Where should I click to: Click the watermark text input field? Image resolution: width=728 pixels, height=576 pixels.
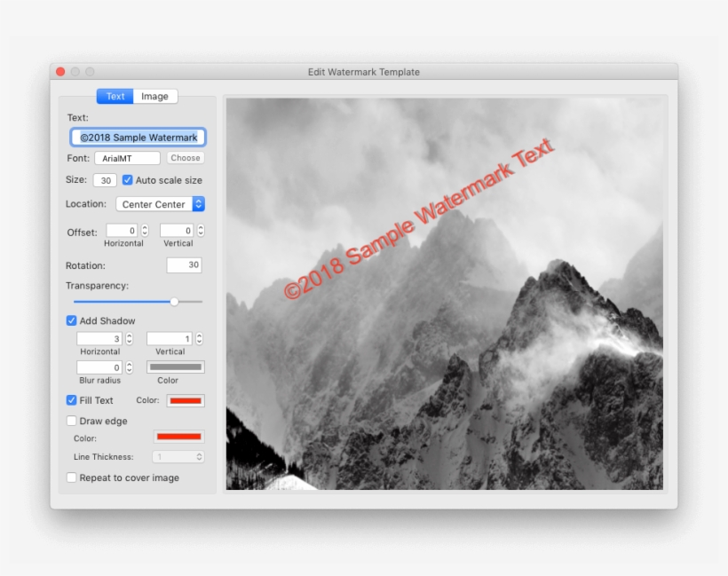[x=137, y=137]
